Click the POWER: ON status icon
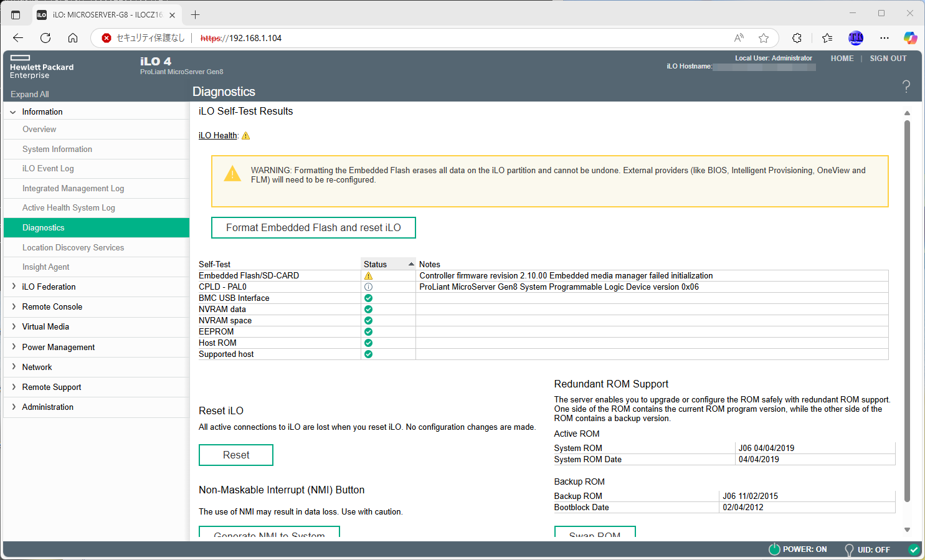The image size is (925, 560). 774,549
